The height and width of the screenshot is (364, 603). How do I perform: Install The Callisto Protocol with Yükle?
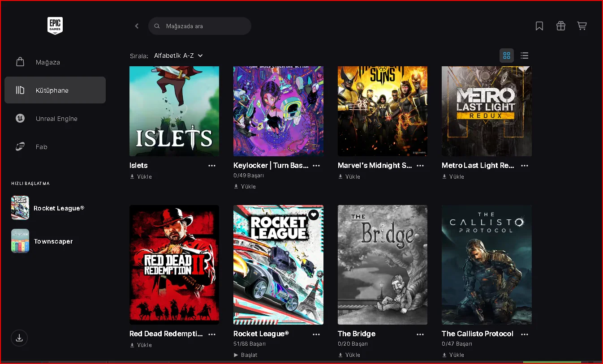[453, 355]
